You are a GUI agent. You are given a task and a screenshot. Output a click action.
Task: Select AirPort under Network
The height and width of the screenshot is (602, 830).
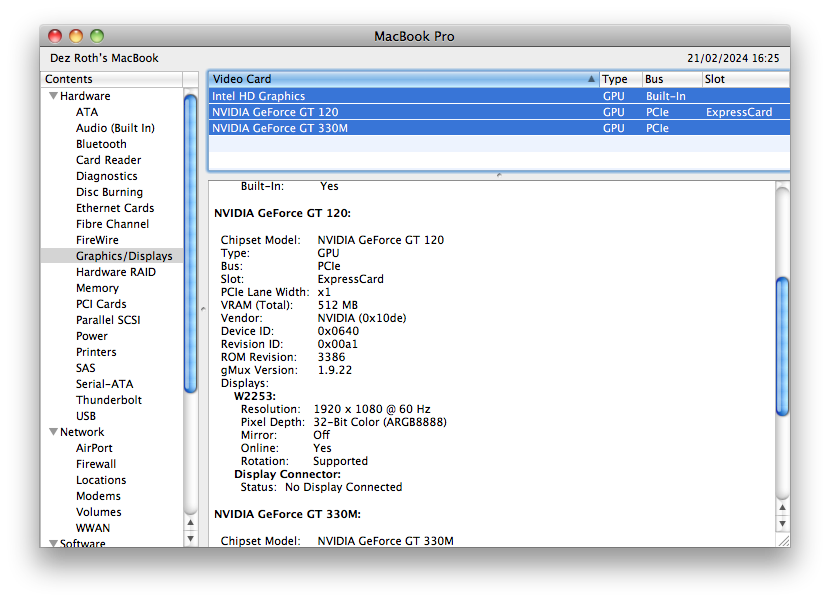(x=94, y=448)
